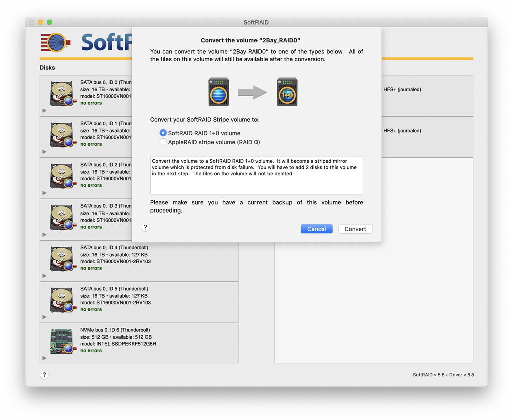Screen dimensions: 513x420
Task: Click the SoftRAID logo icon in the header
Action: pyautogui.click(x=55, y=43)
